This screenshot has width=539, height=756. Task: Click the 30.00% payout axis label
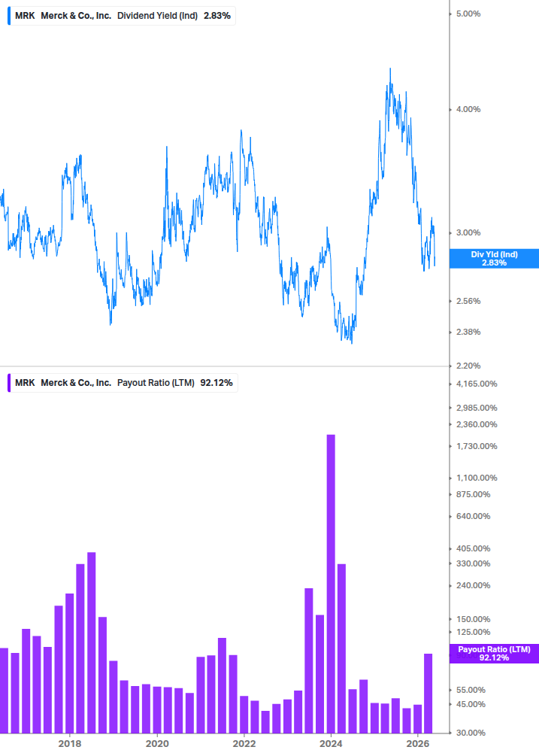click(x=471, y=733)
